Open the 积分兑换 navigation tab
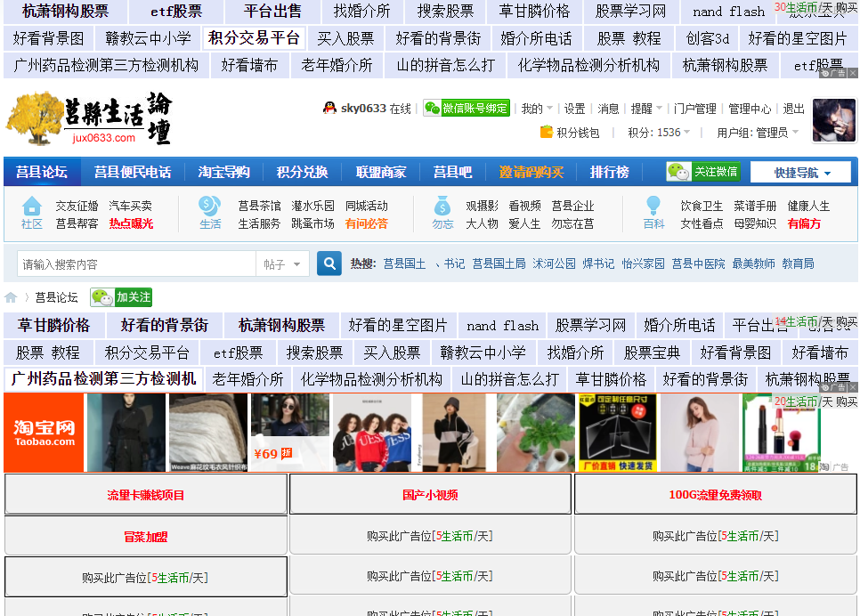The width and height of the screenshot is (860, 616). [302, 172]
